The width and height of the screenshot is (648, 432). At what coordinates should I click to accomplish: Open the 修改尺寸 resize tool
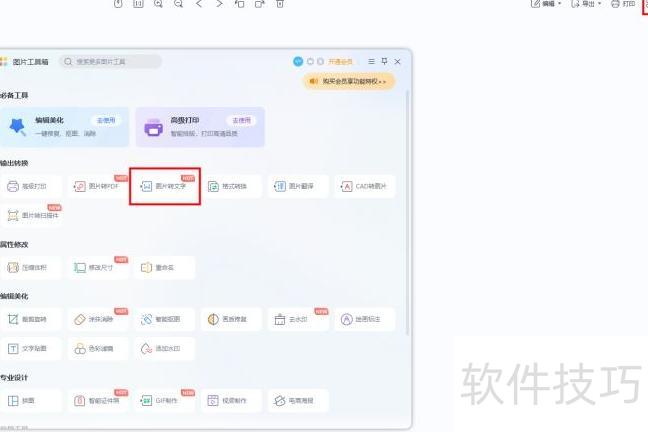click(98, 268)
